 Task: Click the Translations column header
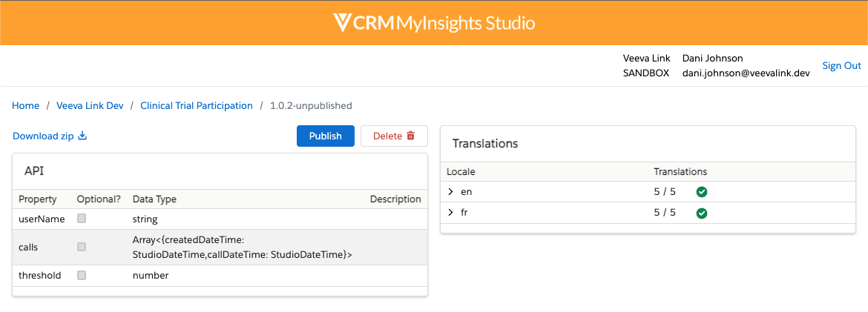pyautogui.click(x=680, y=172)
